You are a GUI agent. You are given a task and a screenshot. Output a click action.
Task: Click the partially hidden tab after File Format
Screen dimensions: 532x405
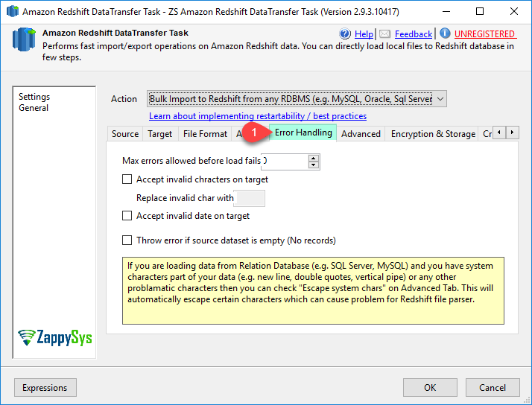click(239, 134)
